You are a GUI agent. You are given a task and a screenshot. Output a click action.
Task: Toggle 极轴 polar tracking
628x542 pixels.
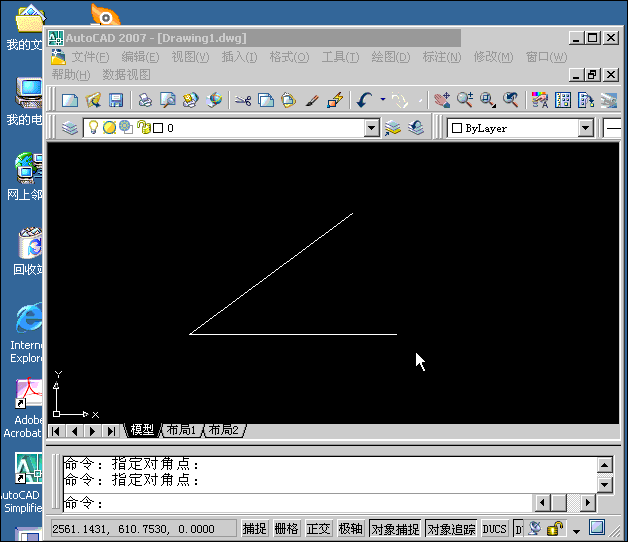click(x=350, y=529)
